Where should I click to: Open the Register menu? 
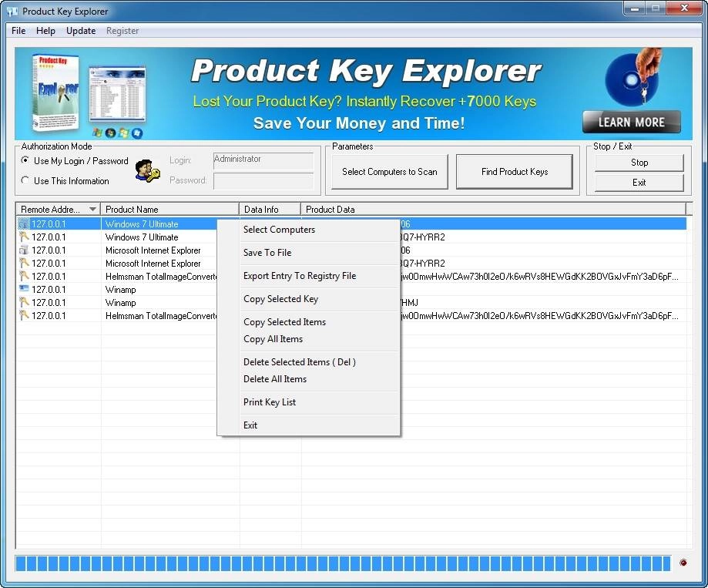pos(122,31)
